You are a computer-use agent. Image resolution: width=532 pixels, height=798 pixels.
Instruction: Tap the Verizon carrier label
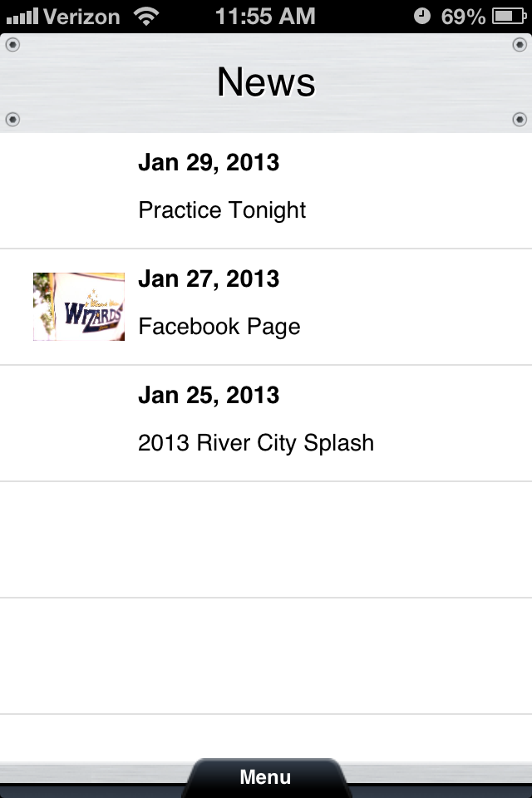[82, 16]
